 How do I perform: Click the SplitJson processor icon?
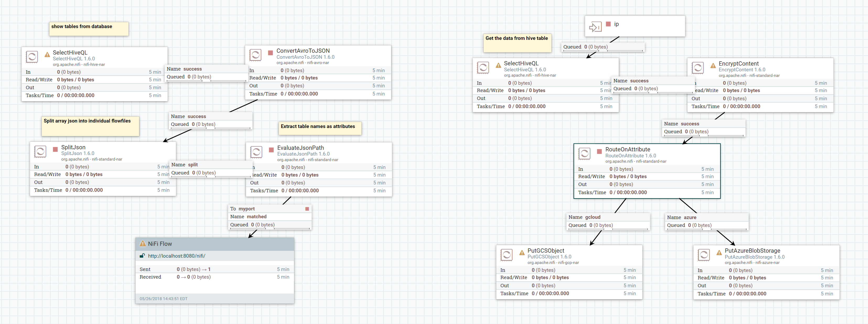click(x=40, y=152)
